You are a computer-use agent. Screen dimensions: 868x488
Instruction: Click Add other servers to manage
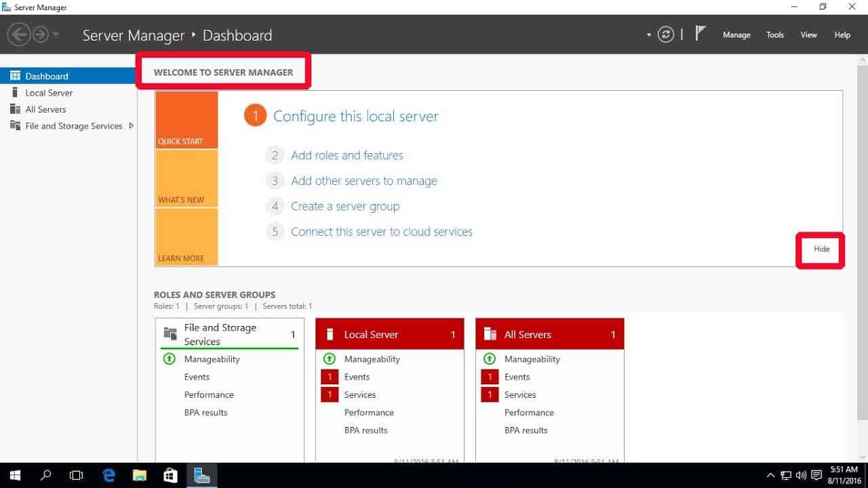click(364, 181)
